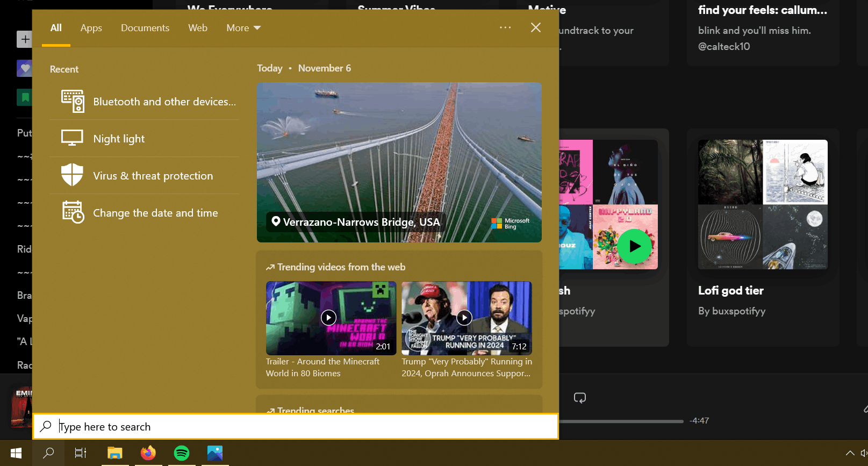Screen dimensions: 868x466
Task: Click the Lofi god tier playlist title
Action: click(730, 291)
